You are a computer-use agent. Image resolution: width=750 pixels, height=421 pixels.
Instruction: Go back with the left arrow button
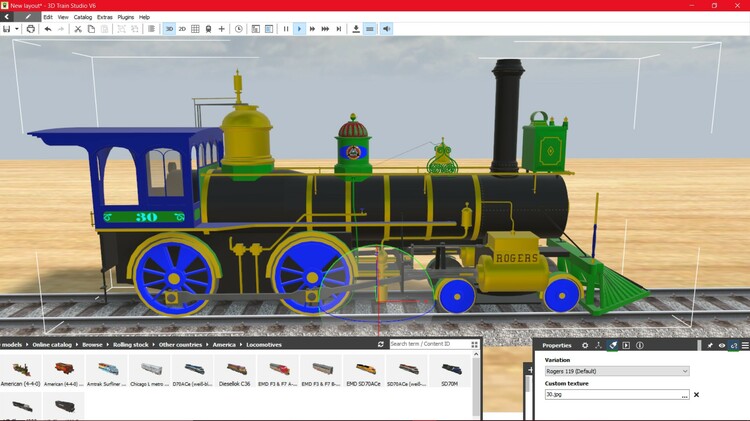(x=7, y=17)
